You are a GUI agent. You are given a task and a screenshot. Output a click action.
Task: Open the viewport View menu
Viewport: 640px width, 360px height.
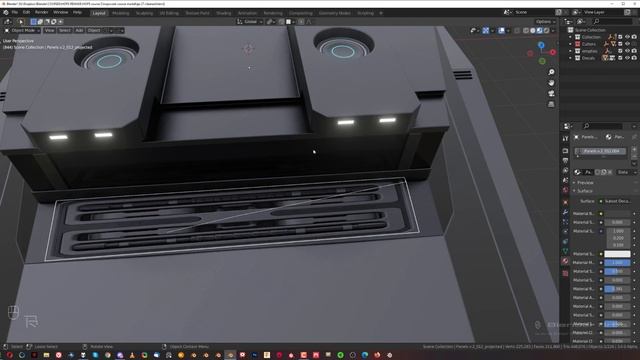[49, 31]
